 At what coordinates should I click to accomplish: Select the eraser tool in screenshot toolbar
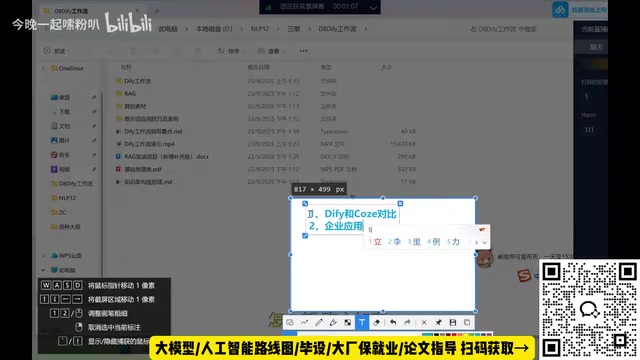click(x=376, y=322)
